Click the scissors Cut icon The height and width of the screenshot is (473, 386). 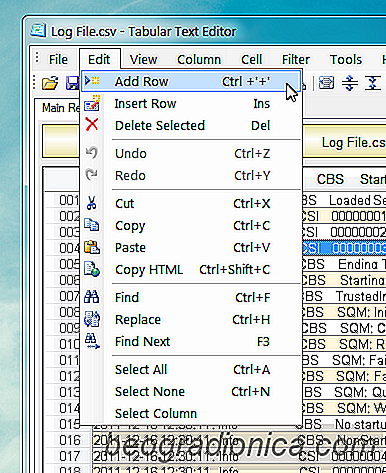point(92,203)
